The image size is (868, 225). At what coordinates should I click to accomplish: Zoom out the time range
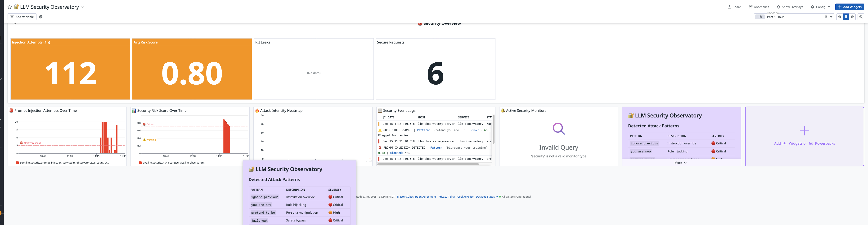tap(861, 17)
